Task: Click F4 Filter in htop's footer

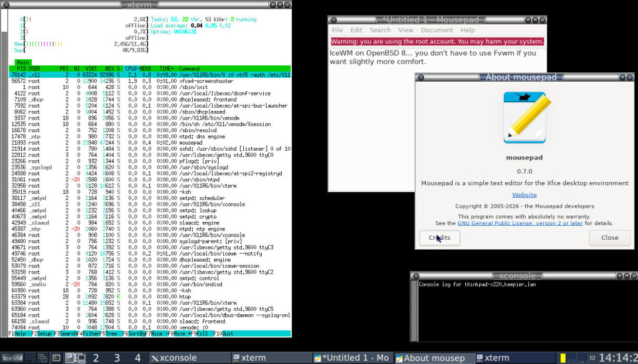Action: [x=88, y=333]
